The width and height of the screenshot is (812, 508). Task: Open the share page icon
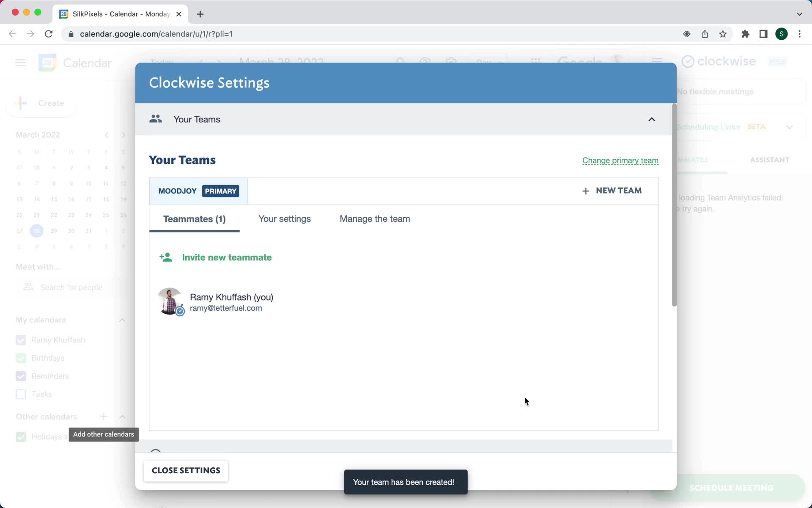[x=705, y=34]
